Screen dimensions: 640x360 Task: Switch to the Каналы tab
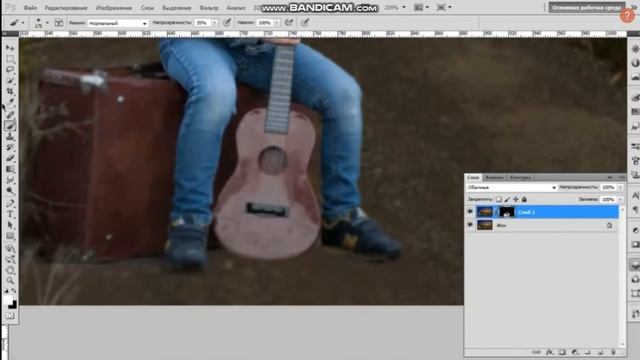click(494, 178)
